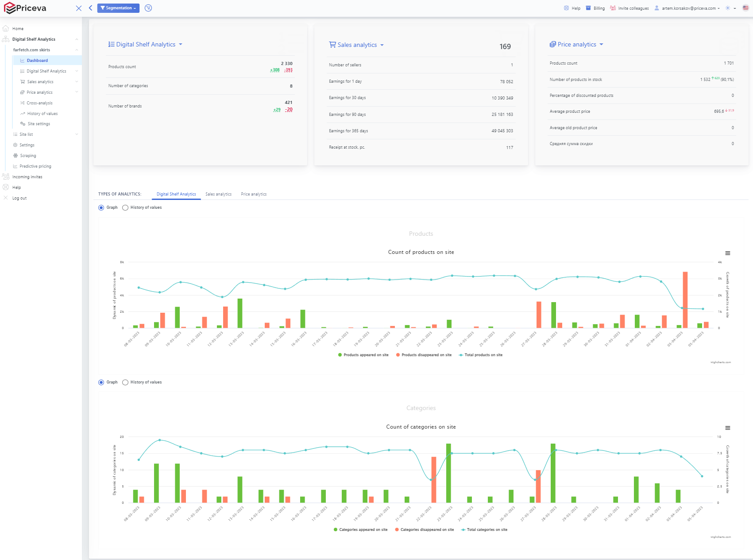Click the Priceva logo
The width and height of the screenshot is (753, 560).
[x=25, y=8]
